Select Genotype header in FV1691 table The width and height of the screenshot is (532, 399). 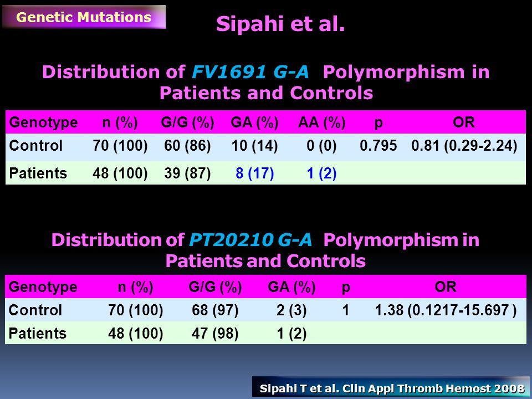tap(43, 122)
